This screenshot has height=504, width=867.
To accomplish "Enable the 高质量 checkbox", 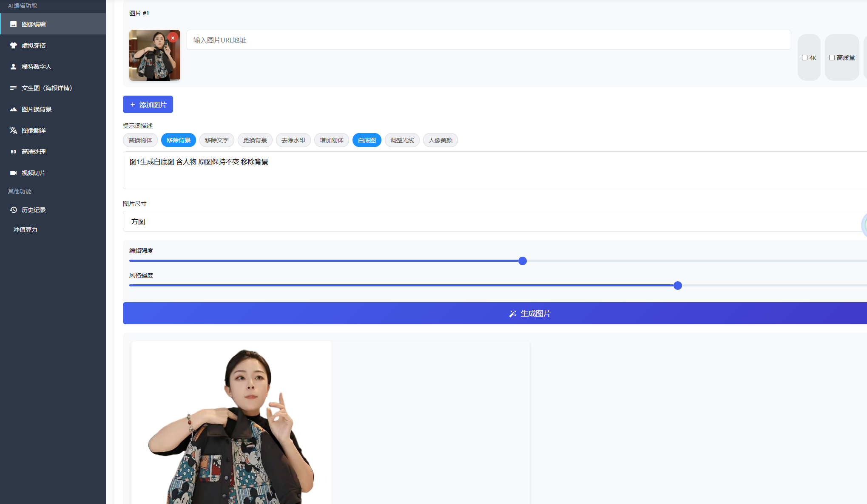I will pos(832,58).
